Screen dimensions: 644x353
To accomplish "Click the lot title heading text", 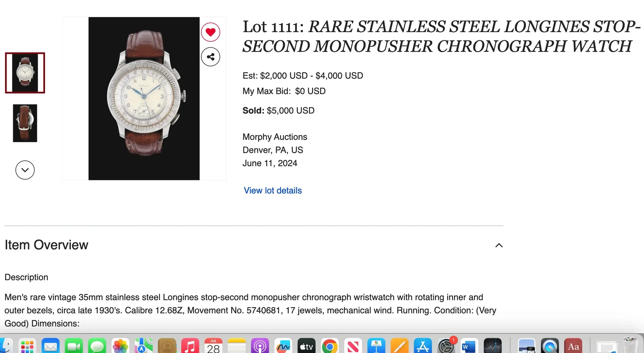I will 441,36.
